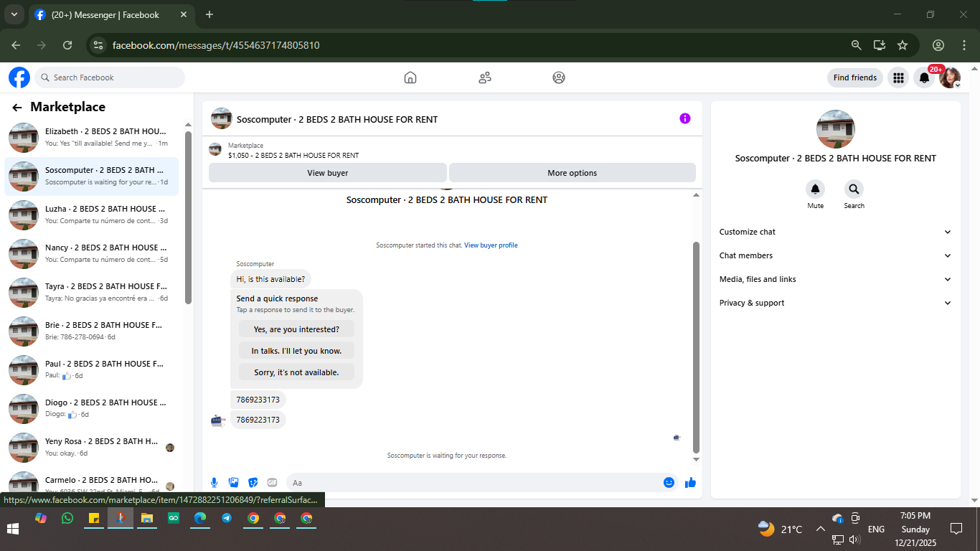Click the View buyer button
Viewport: 980px width, 551px height.
coord(328,173)
